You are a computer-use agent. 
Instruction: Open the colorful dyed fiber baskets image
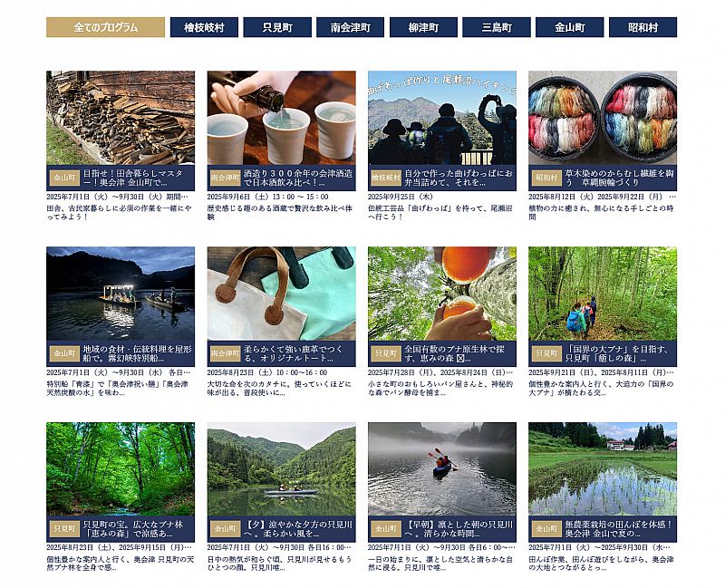603,118
